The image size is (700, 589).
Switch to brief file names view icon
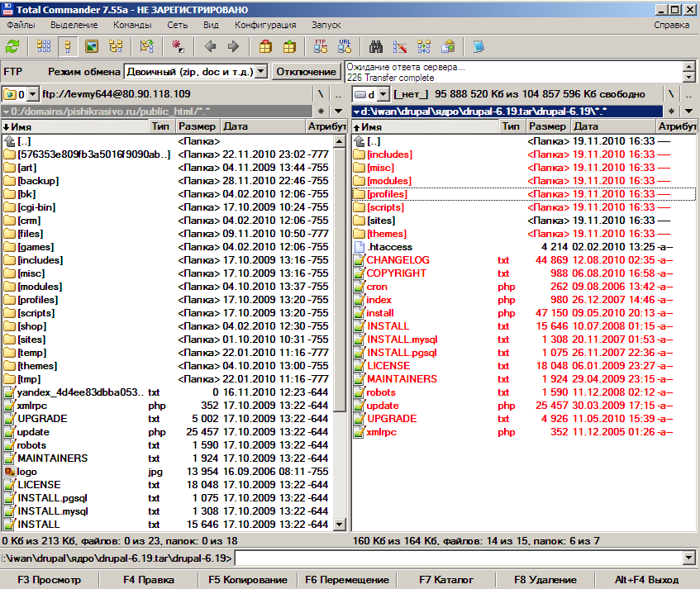tap(44, 46)
